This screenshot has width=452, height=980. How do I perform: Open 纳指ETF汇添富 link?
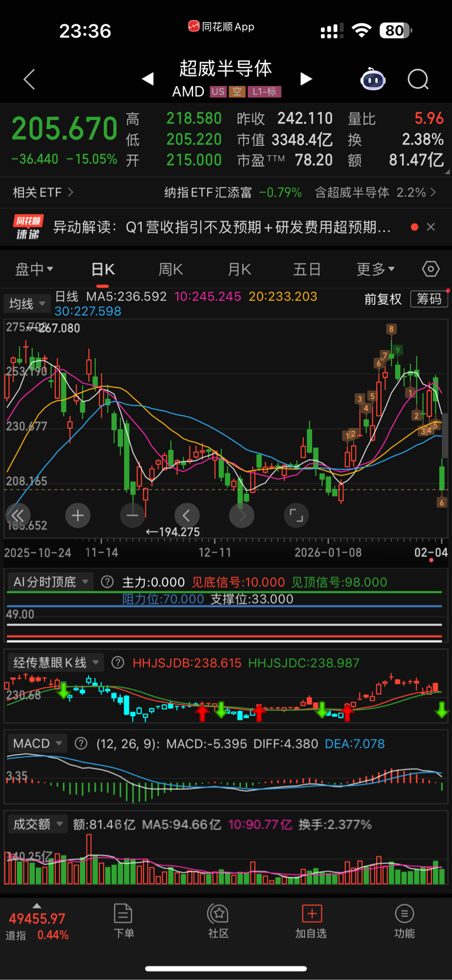pos(232,192)
